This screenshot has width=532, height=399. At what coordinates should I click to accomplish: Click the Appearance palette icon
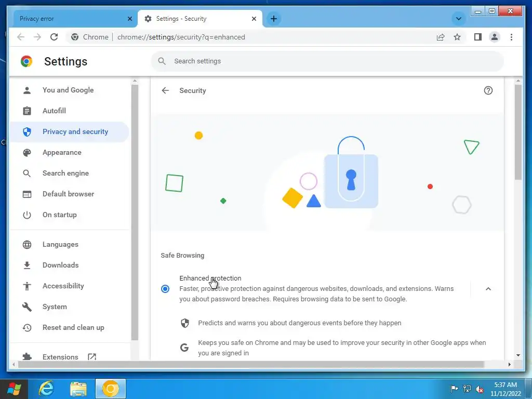coord(27,153)
